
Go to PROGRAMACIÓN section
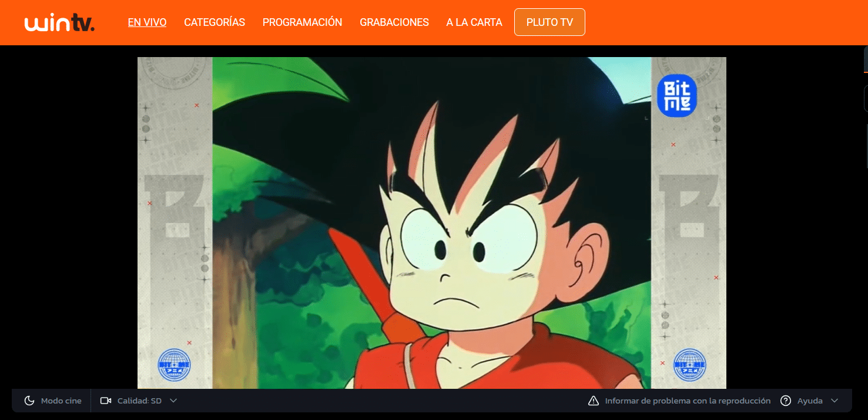[302, 22]
